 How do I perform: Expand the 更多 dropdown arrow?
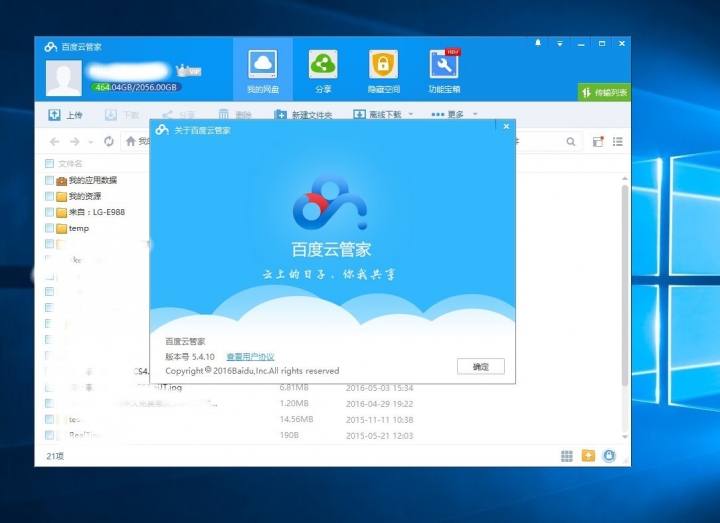(x=475, y=114)
